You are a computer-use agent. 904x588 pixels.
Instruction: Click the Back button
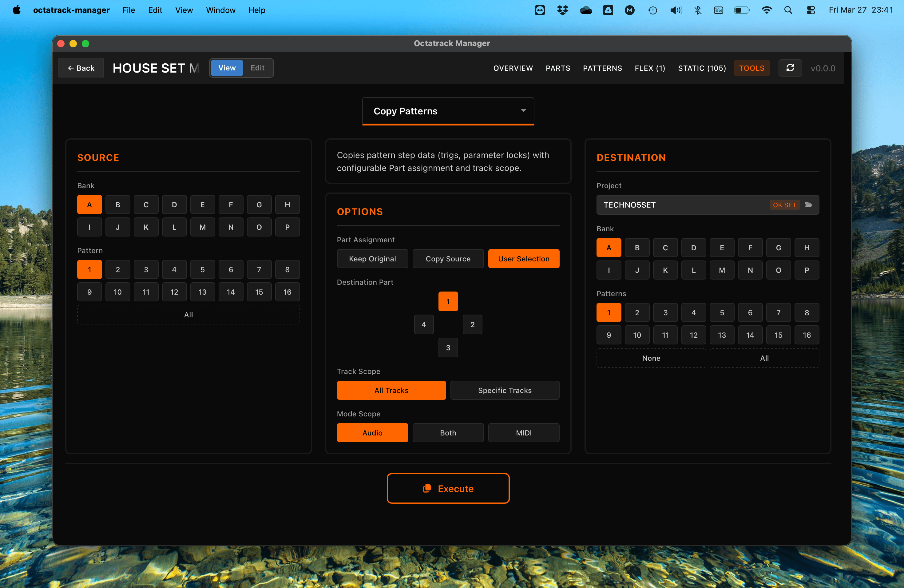pyautogui.click(x=81, y=68)
